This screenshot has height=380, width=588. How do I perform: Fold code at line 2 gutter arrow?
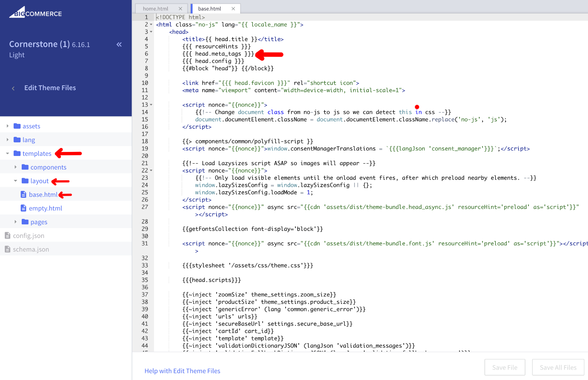(x=151, y=25)
